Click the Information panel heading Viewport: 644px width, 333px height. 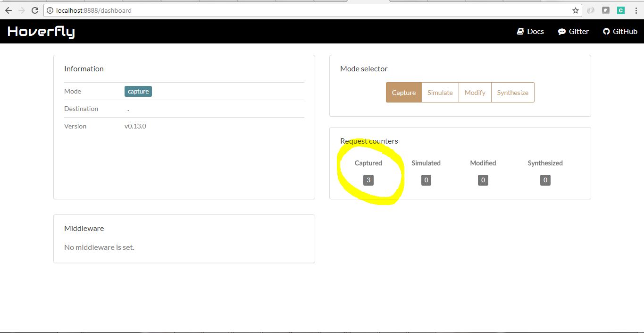84,68
